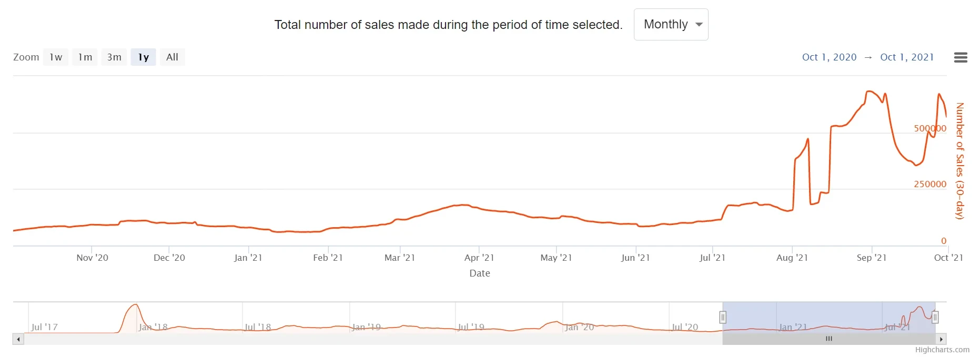Screen dimensions: 980x357
Task: Click the sales line peak near Sep '21
Action: [x=869, y=92]
